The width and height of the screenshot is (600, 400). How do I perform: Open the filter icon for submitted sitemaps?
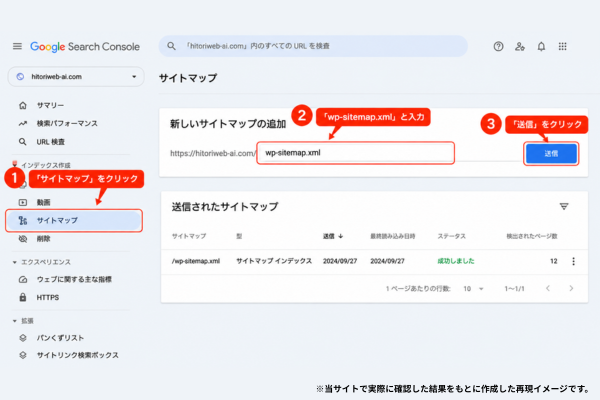click(564, 207)
